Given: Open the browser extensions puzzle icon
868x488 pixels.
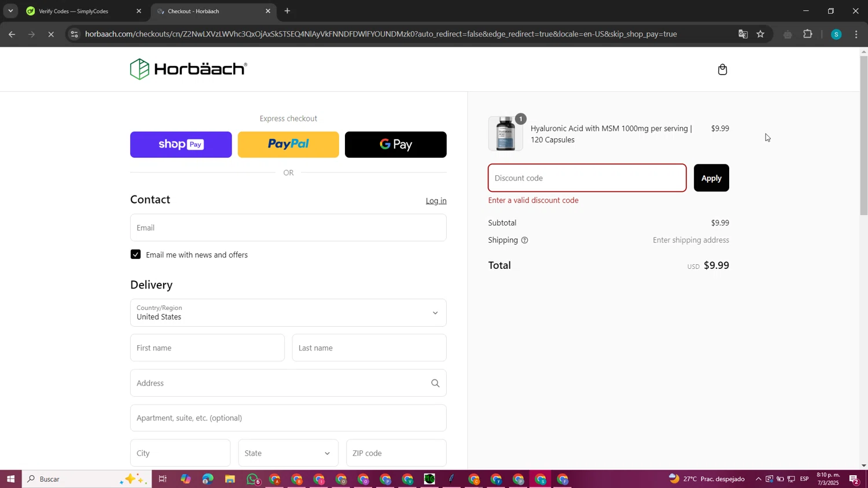Looking at the screenshot, I should (808, 34).
